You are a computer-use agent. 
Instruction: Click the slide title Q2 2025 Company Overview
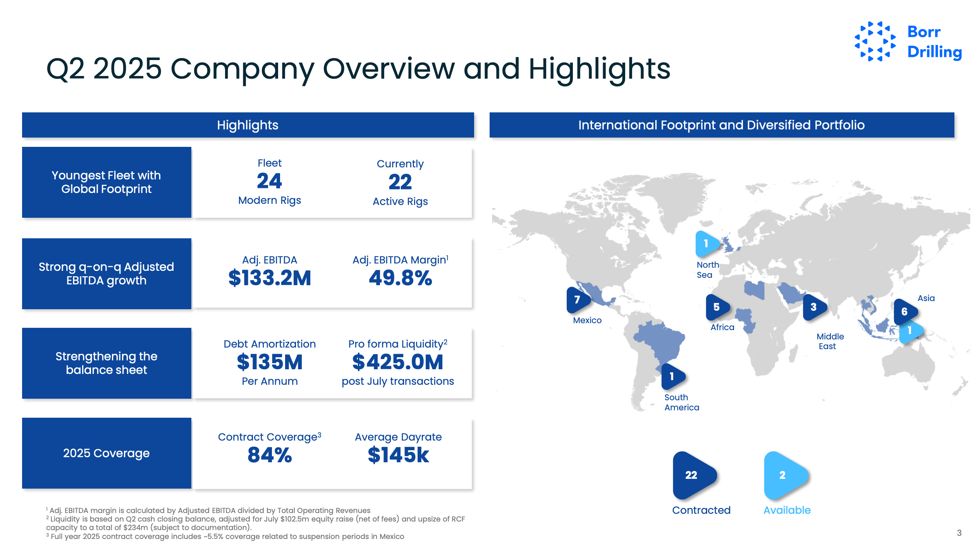click(358, 69)
